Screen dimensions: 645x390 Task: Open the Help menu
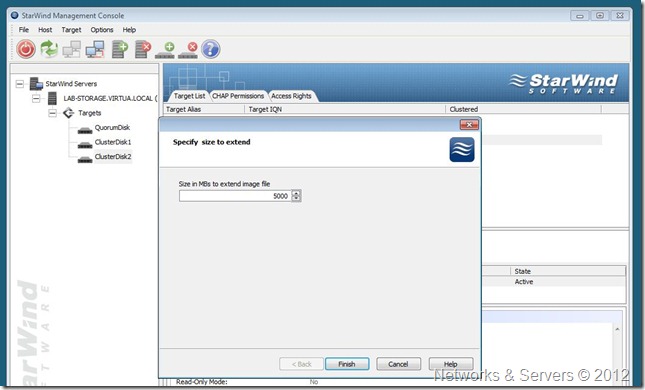pos(129,30)
